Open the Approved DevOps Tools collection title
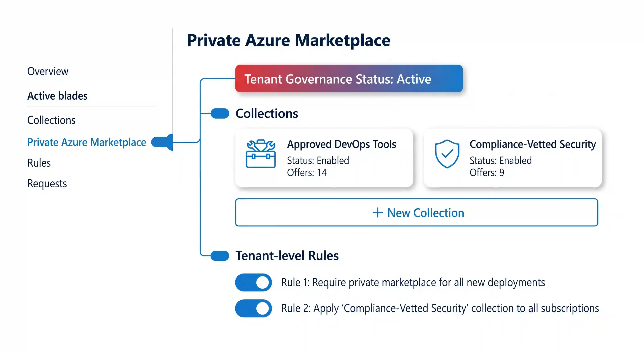644x351 pixels. coord(341,144)
